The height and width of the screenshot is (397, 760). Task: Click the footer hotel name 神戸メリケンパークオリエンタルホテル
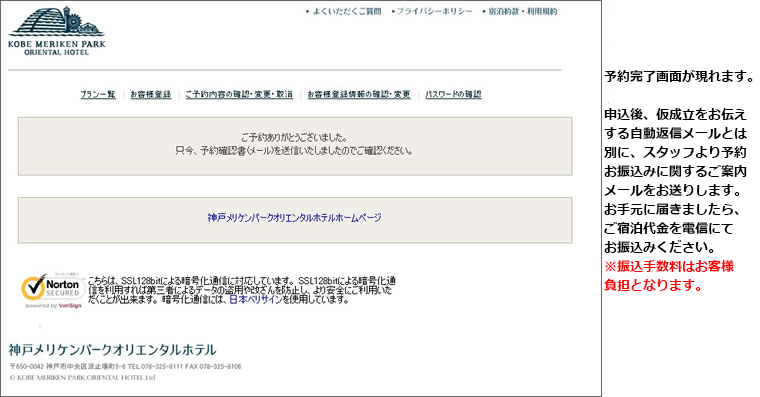click(112, 349)
